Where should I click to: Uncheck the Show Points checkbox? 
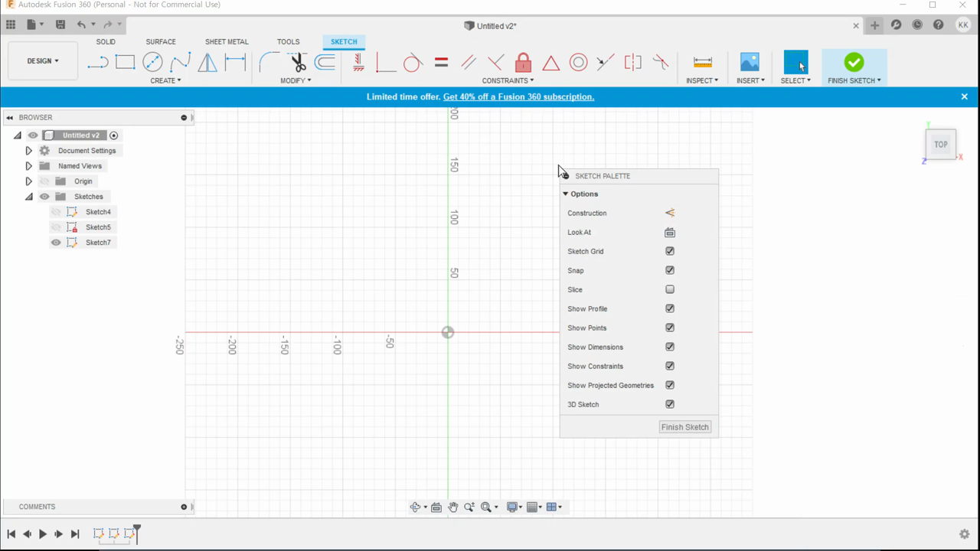[670, 328]
